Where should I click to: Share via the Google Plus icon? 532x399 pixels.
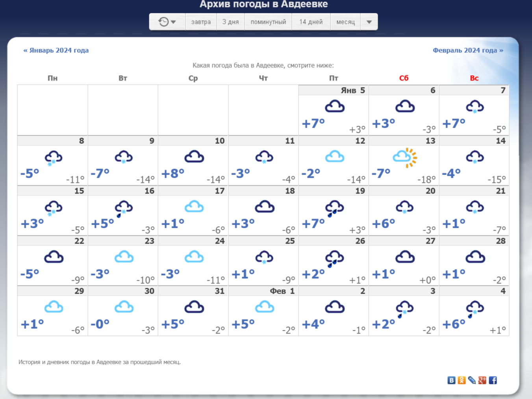point(482,380)
